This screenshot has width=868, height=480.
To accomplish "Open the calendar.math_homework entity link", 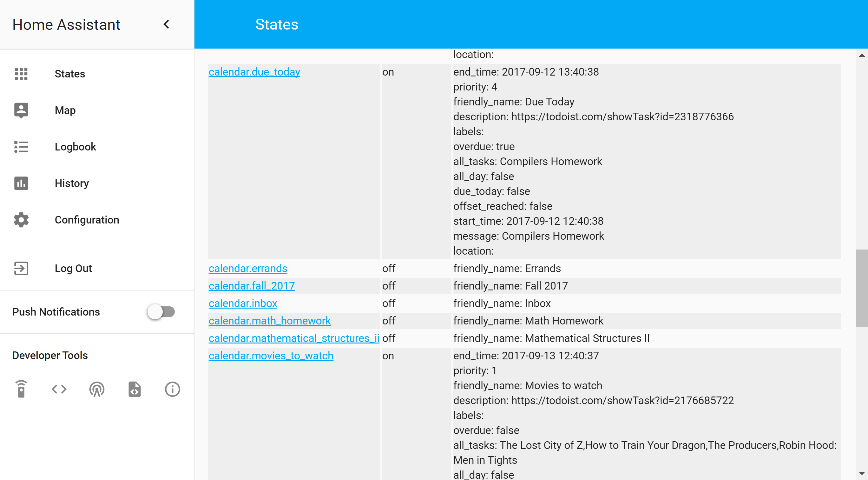I will click(x=270, y=321).
